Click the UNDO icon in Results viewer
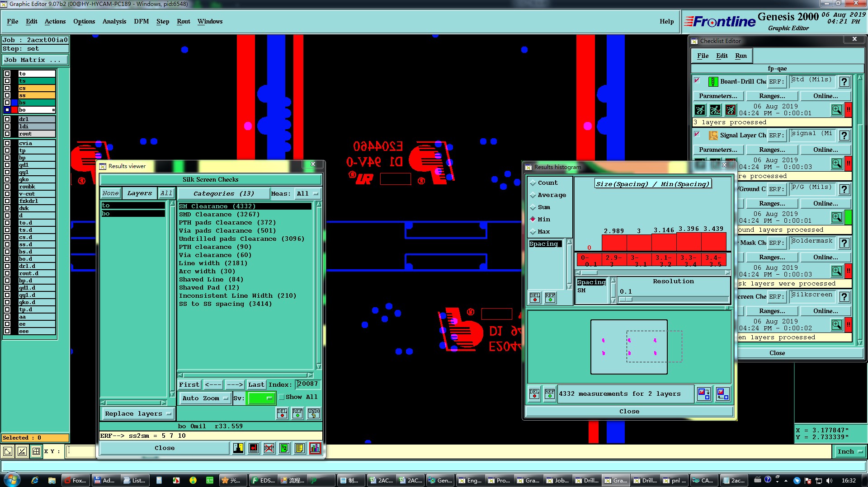The height and width of the screenshot is (487, 868). coord(313,413)
